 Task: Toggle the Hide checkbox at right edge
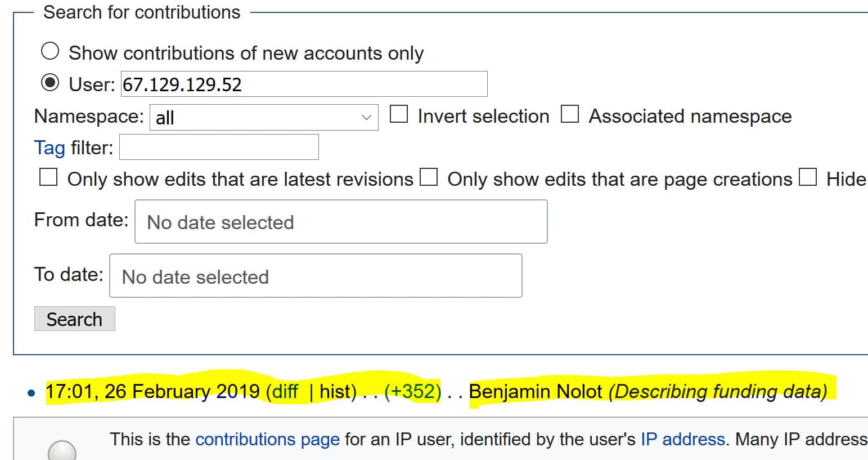click(x=808, y=177)
